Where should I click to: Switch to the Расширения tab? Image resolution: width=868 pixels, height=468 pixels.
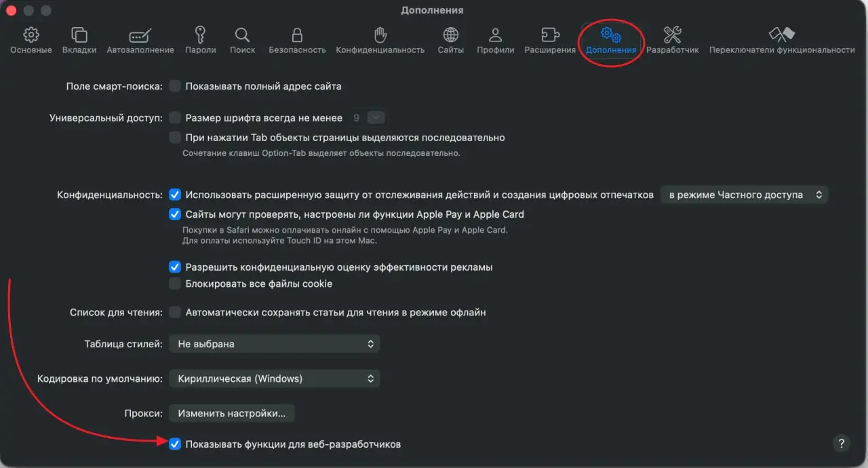point(550,35)
